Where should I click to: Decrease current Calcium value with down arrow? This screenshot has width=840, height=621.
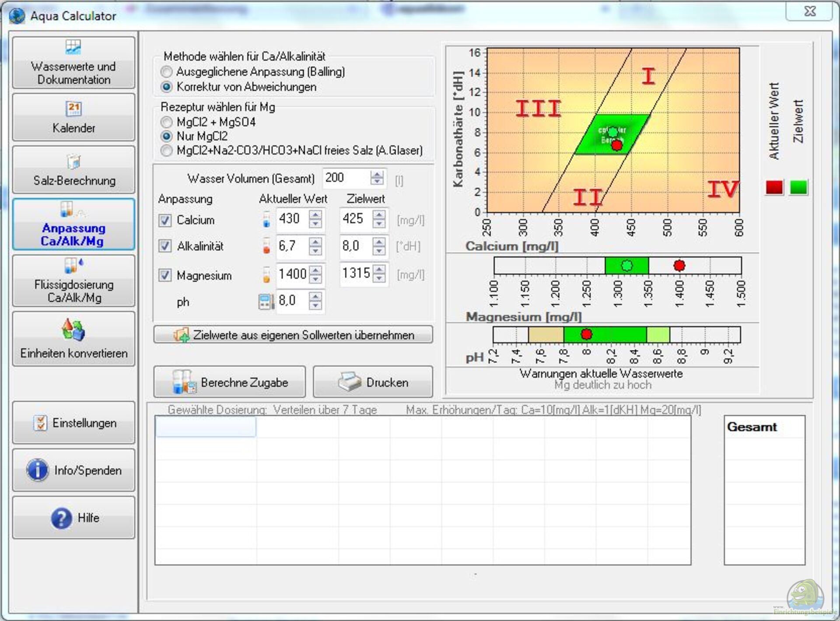click(x=315, y=224)
